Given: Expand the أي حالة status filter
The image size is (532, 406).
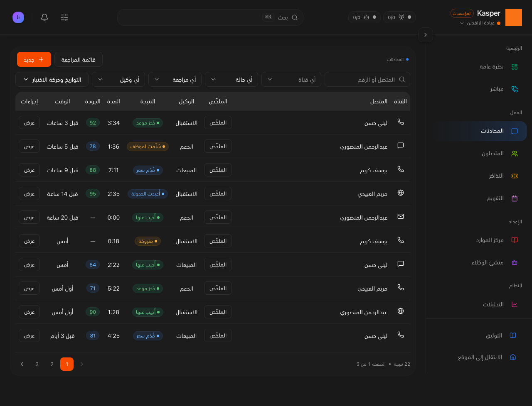Looking at the screenshot, I should (232, 79).
